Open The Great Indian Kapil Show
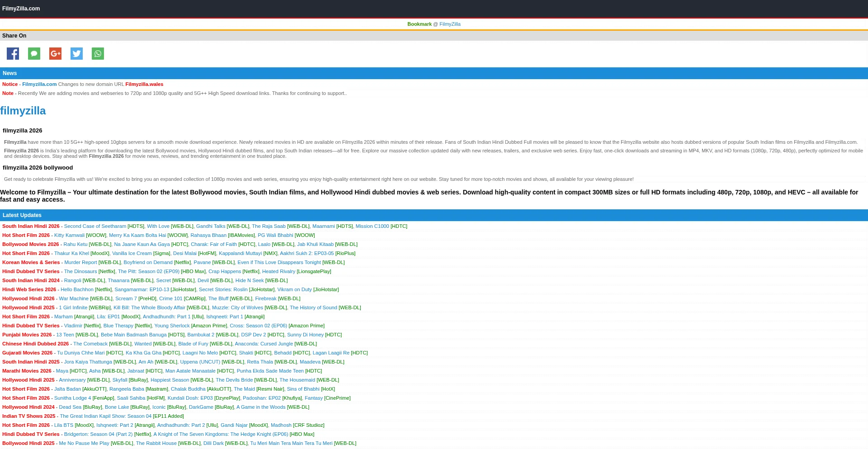The image size is (868, 449). pyautogui.click(x=105, y=416)
